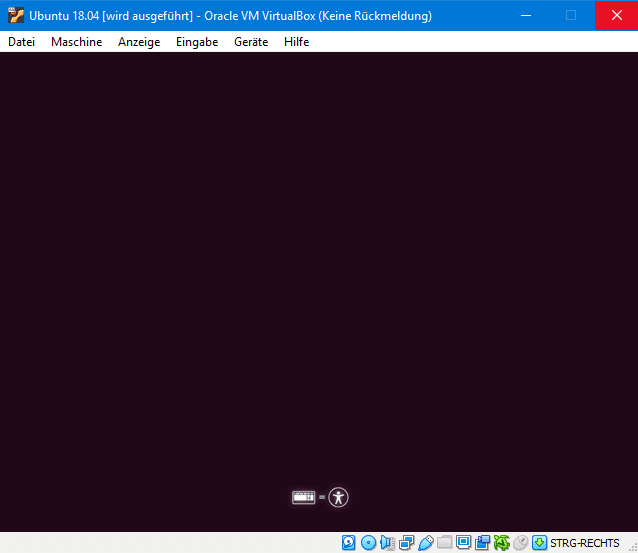This screenshot has height=553, width=638.
Task: Open the Hilfe menu
Action: [297, 42]
